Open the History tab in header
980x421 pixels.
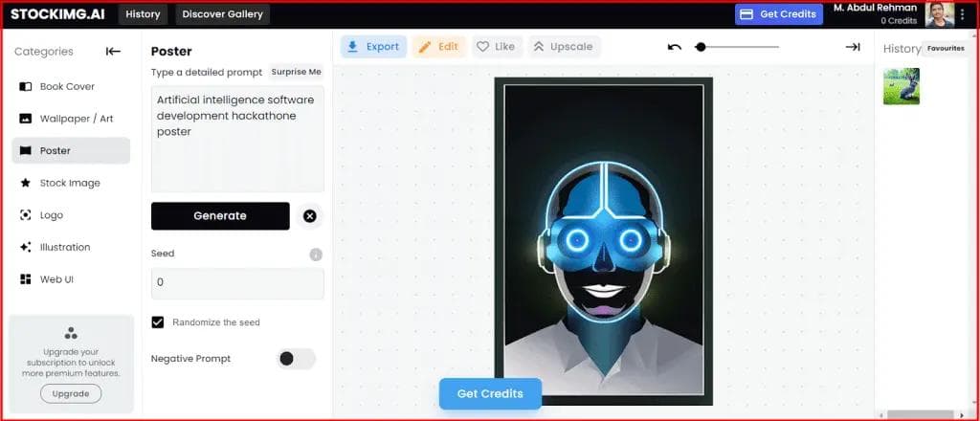(x=143, y=14)
